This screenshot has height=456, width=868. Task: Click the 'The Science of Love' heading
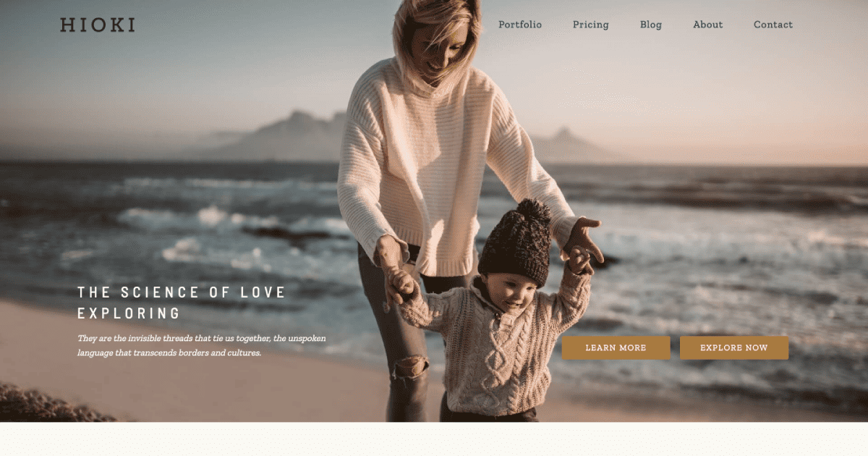(182, 303)
